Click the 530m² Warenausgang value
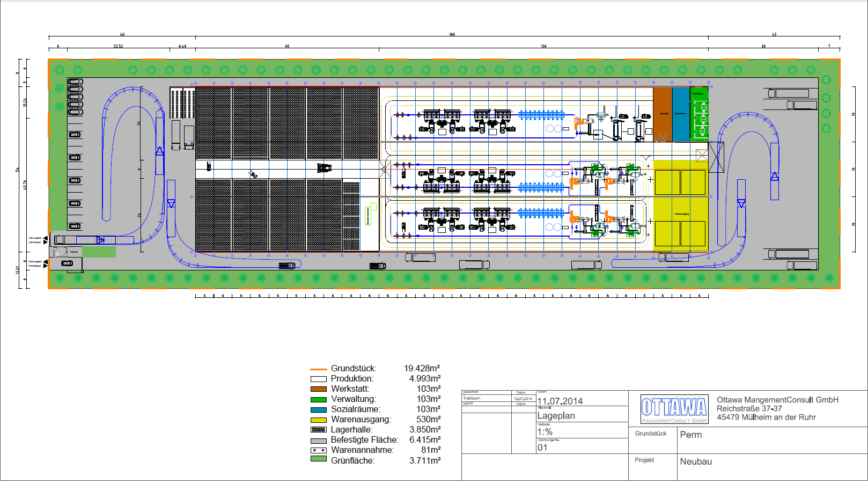Image resolution: width=868 pixels, height=491 pixels. pyautogui.click(x=429, y=420)
